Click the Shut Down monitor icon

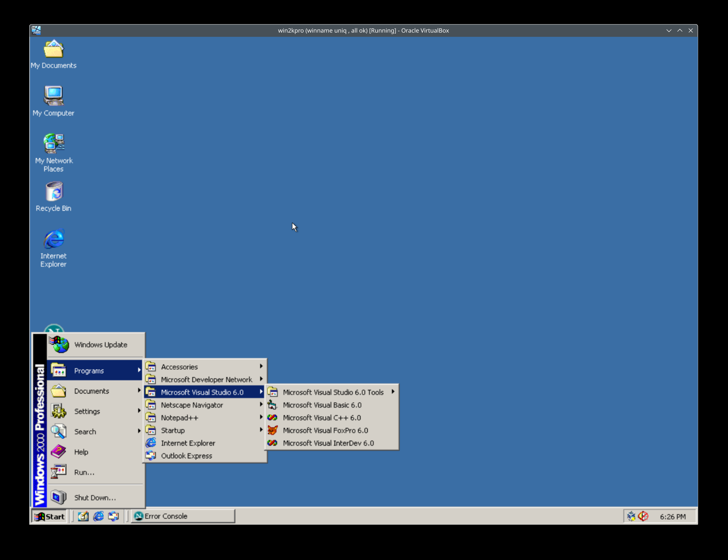[x=59, y=497]
